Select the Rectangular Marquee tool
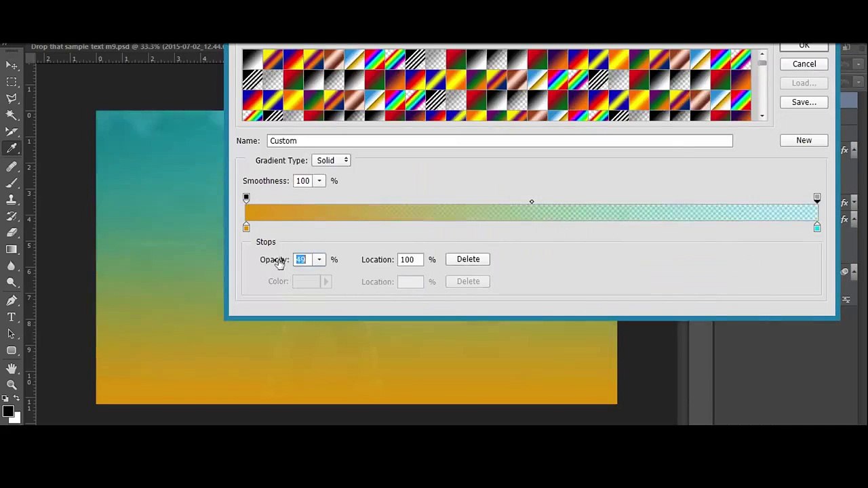This screenshot has height=488, width=868. point(12,82)
